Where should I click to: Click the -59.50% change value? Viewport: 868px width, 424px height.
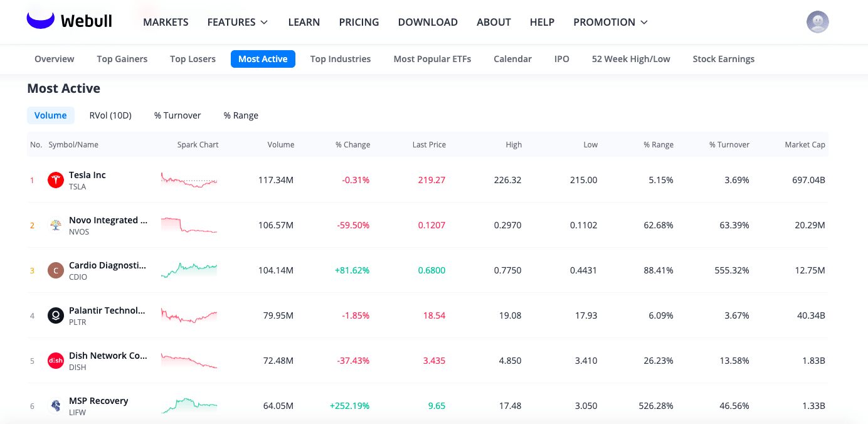(352, 225)
